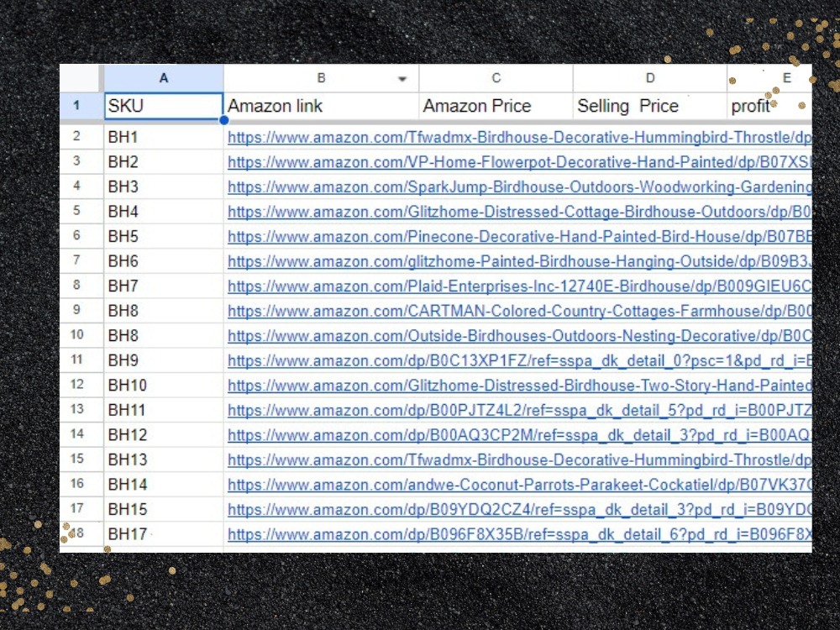Select cell BH6
This screenshot has width=840, height=630.
pos(164,261)
